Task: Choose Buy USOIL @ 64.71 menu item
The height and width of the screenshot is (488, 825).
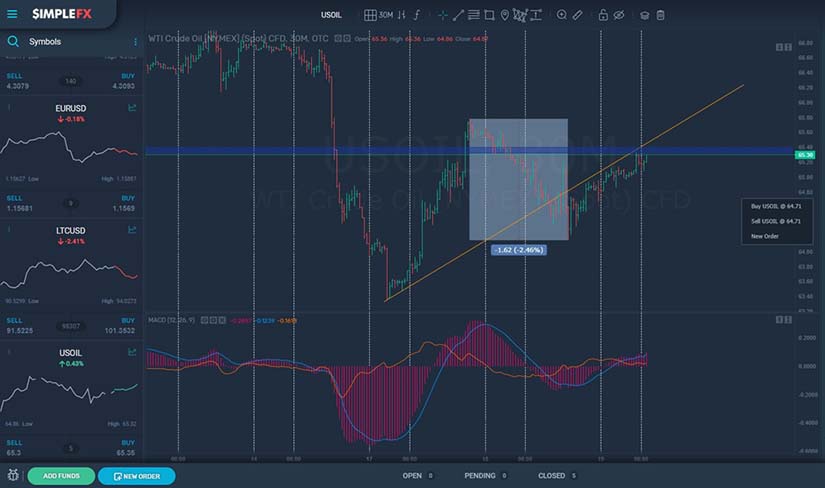Action: [x=776, y=206]
